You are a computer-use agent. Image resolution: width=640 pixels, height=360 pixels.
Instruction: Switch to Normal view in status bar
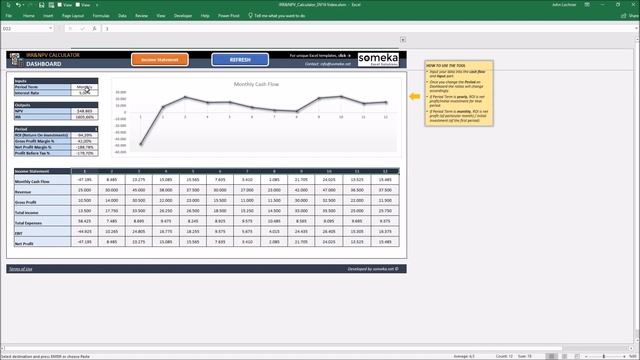click(x=551, y=356)
